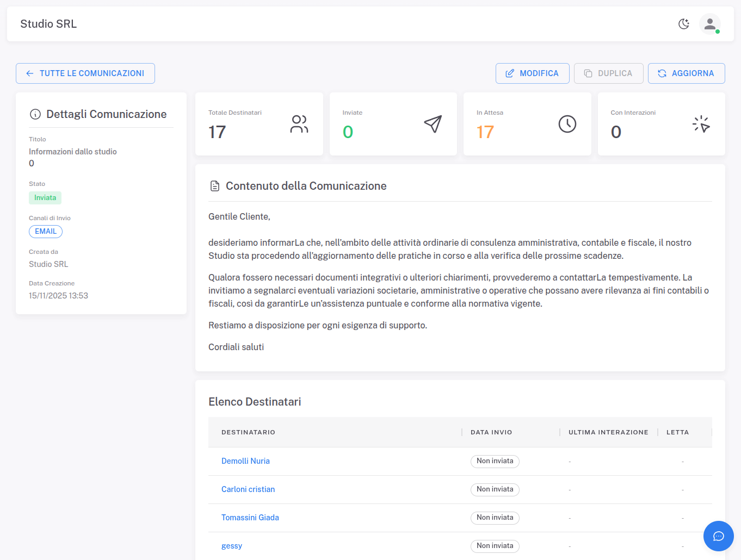Open the chat support bubble
Viewport: 741px width, 560px height.
(x=718, y=536)
